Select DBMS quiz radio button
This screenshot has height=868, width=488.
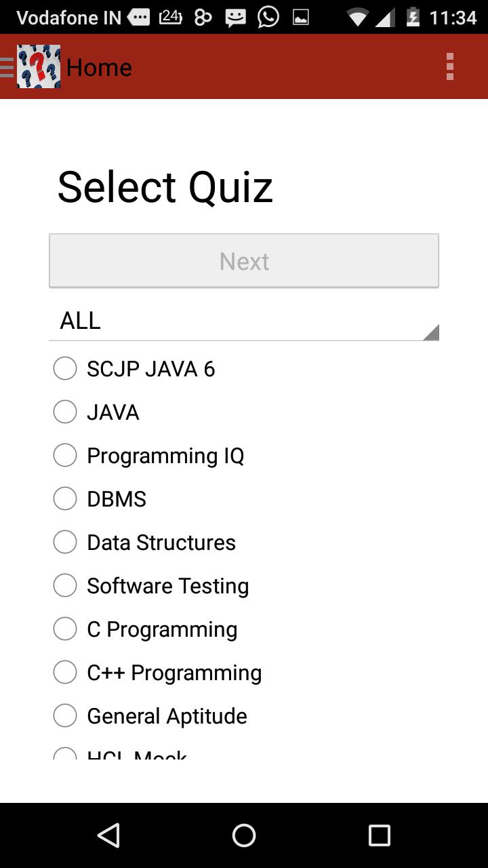[x=65, y=499]
